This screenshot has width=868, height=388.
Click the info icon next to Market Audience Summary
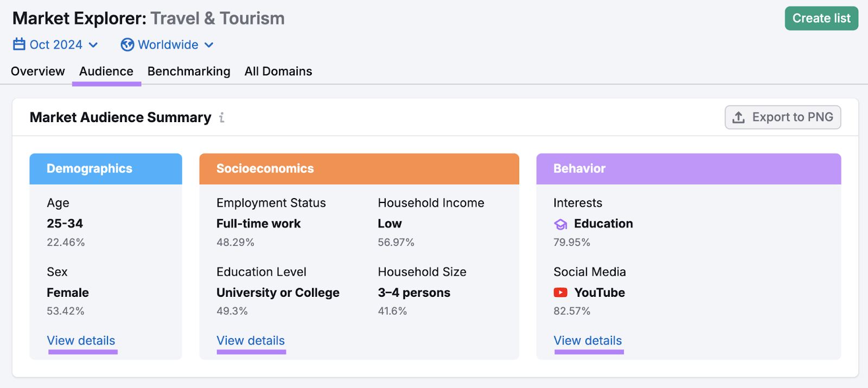pos(221,118)
